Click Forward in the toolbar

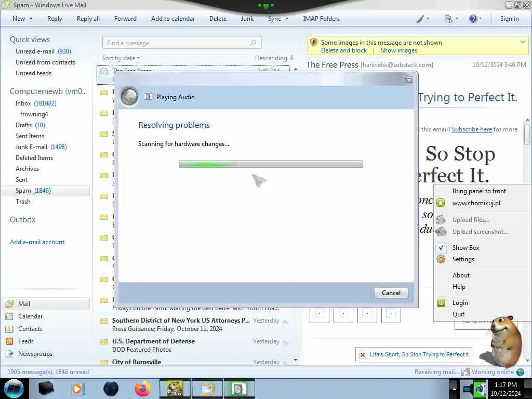[x=125, y=19]
